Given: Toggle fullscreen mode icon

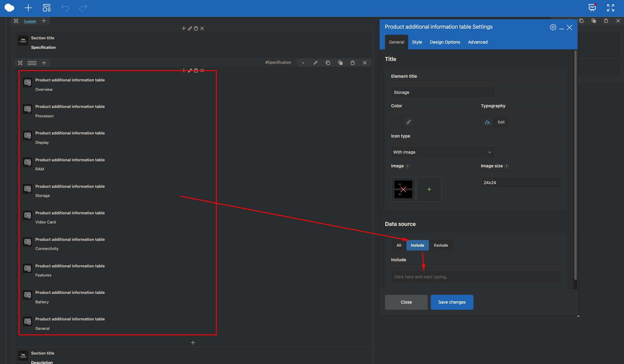Looking at the screenshot, I should tap(611, 8).
